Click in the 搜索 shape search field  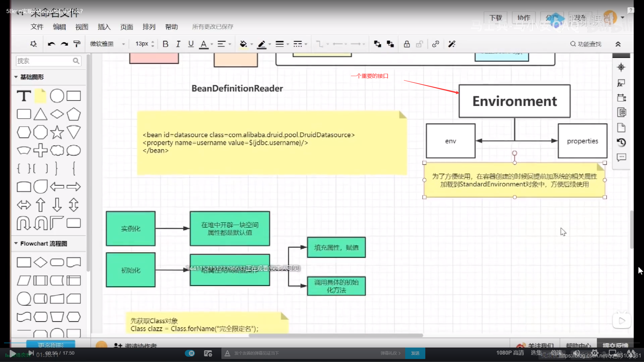tap(48, 61)
